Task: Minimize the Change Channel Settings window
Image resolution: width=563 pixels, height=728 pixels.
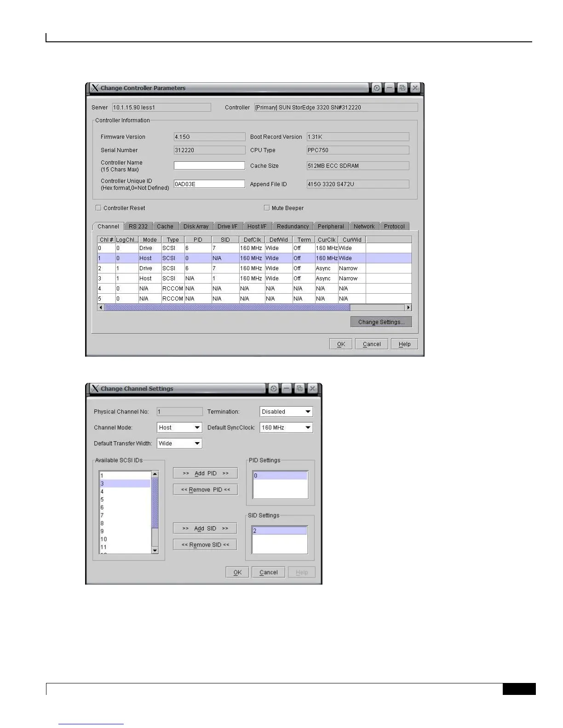Action: click(x=287, y=388)
